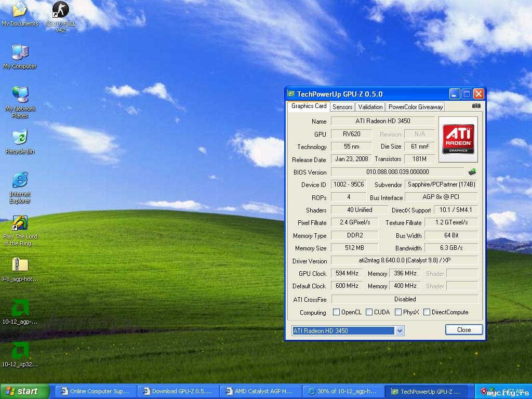
Task: Launch Internet Explorer from desktop
Action: (x=20, y=181)
